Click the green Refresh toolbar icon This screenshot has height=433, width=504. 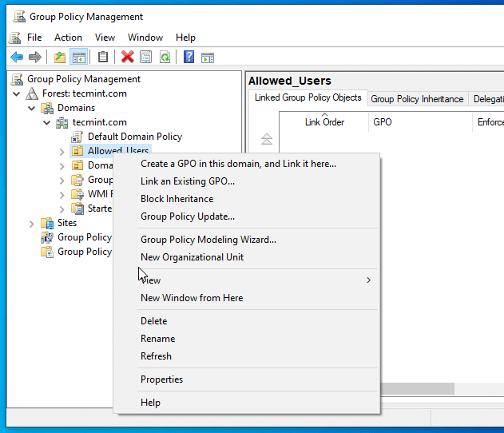(165, 57)
